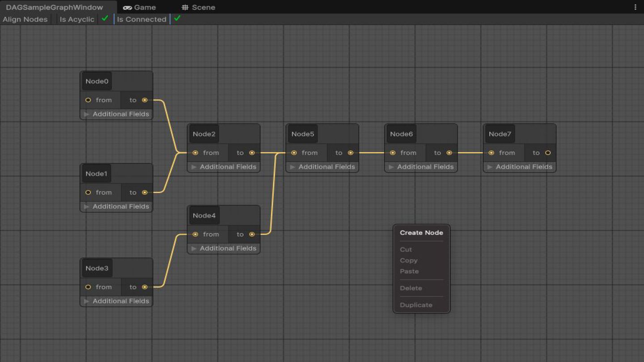This screenshot has height=362, width=644.
Task: Click the 'from' input port of Node6
Action: (x=393, y=153)
